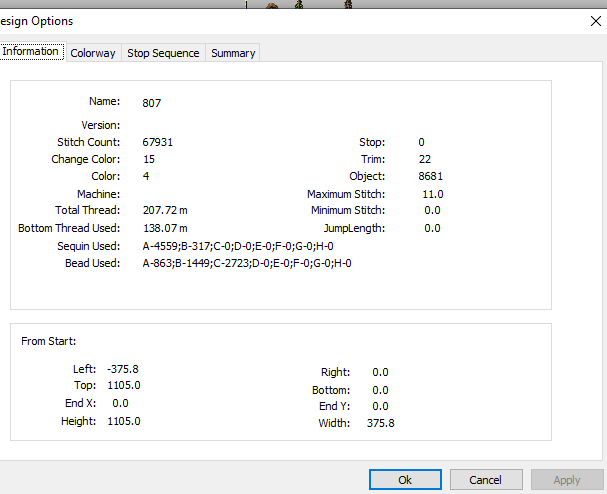Viewport: 607px width, 494px height.
Task: Click the Sequin Used label
Action: coord(89,246)
